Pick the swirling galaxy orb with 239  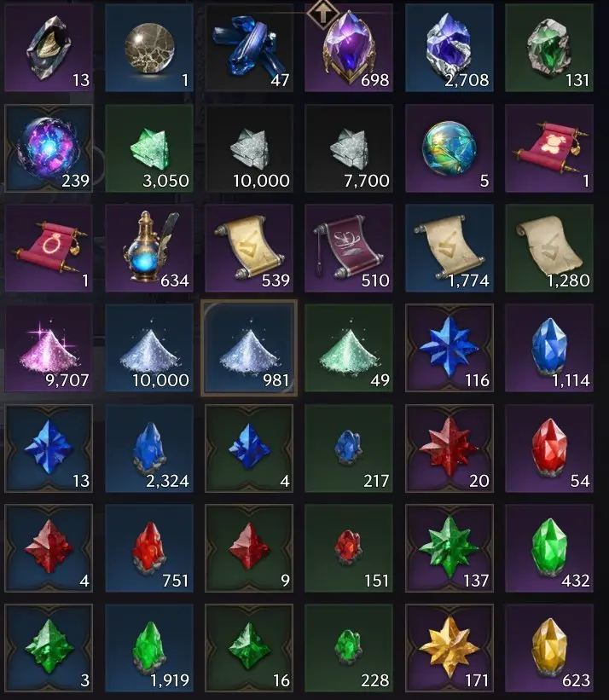[x=49, y=148]
